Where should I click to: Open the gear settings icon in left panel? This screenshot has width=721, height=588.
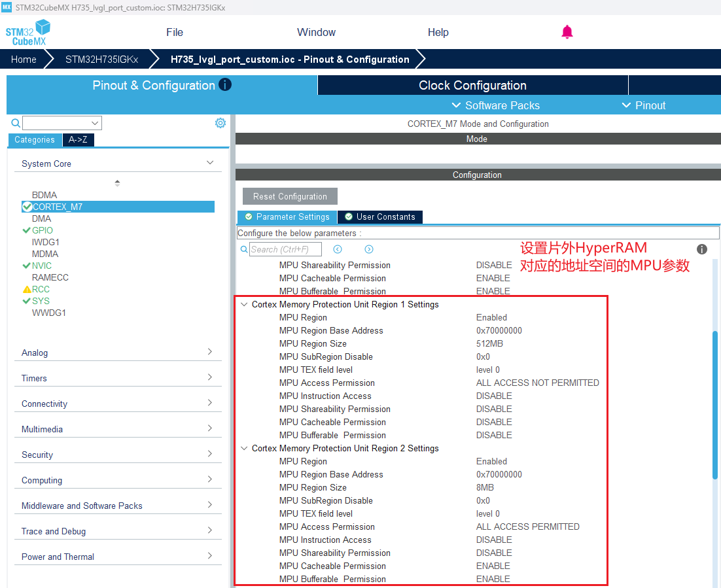220,123
